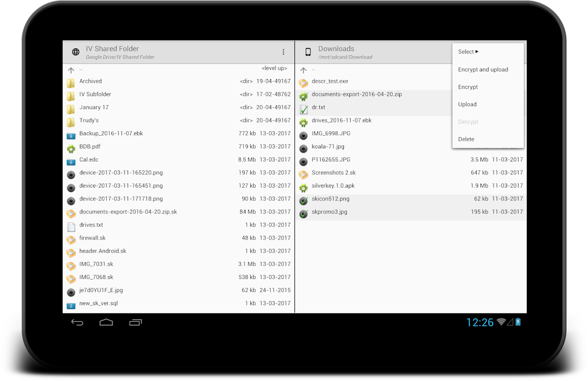Click the IV Shared Folder title

pos(112,49)
